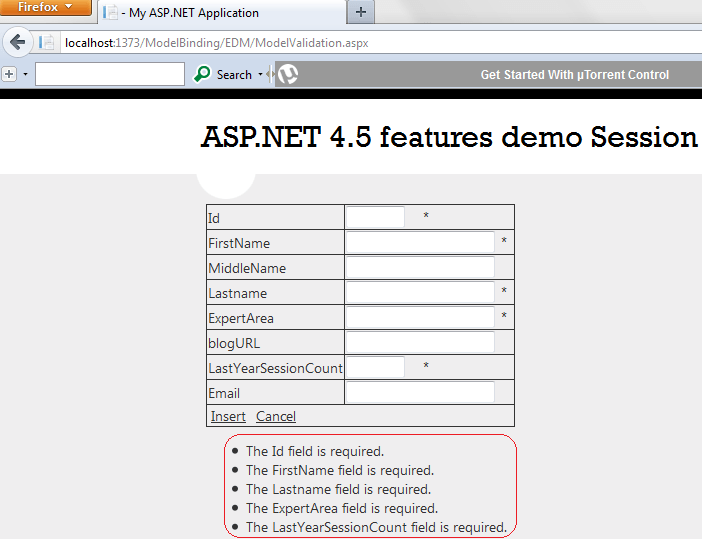Click the page icon beside the URL
702x539 pixels.
pyautogui.click(x=47, y=42)
